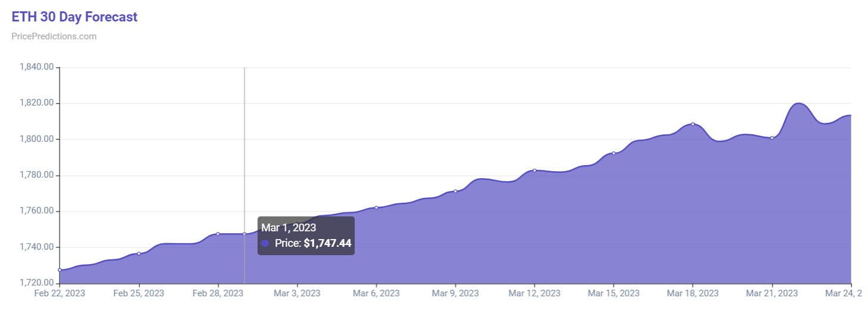Image resolution: width=868 pixels, height=313 pixels.
Task: Click the PricePredictions.com source link
Action: coord(54,36)
